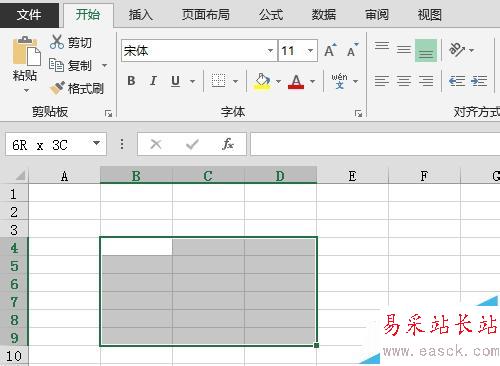The image size is (500, 366).
Task: Click the 格式刷 label
Action: [x=86, y=88]
